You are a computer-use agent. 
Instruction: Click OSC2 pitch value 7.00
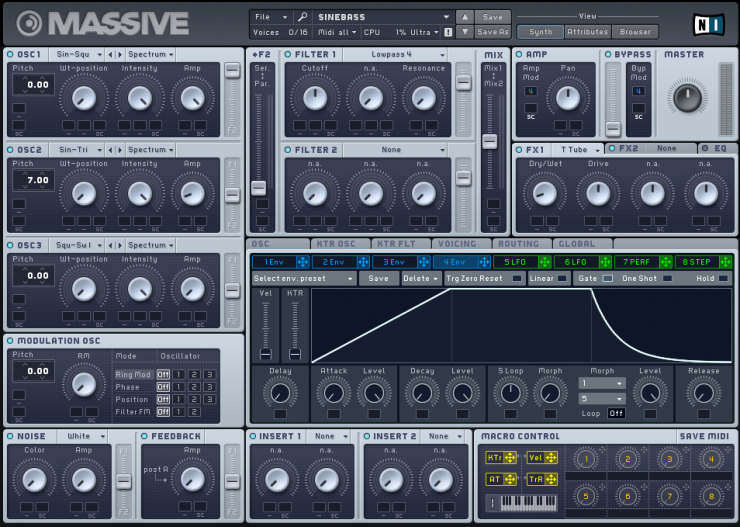(34, 180)
